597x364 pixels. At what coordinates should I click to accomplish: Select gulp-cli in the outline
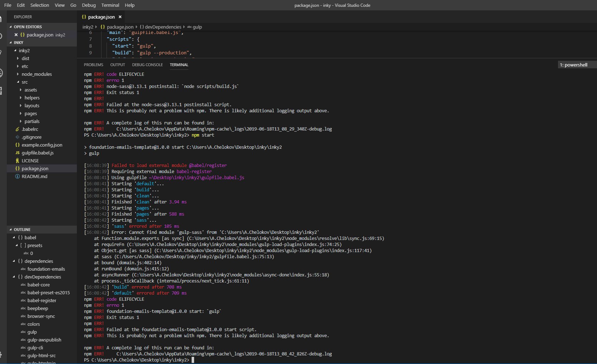tap(35, 348)
